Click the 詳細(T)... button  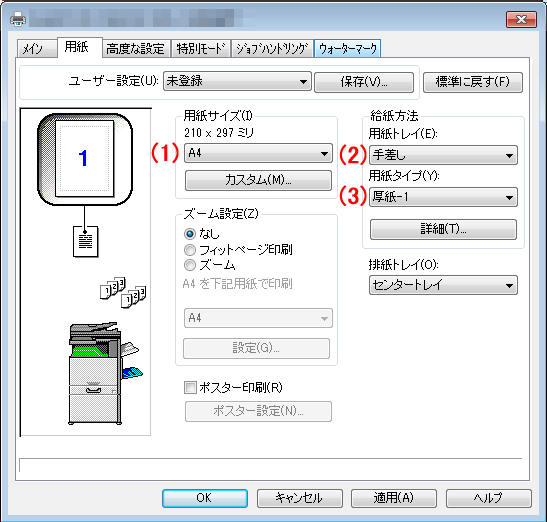(443, 229)
